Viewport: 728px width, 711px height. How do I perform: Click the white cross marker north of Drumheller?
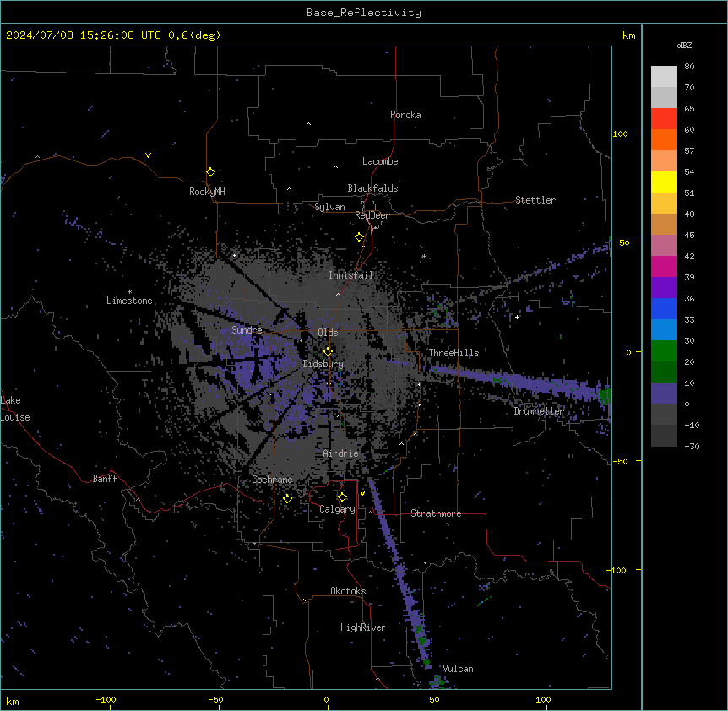click(517, 317)
